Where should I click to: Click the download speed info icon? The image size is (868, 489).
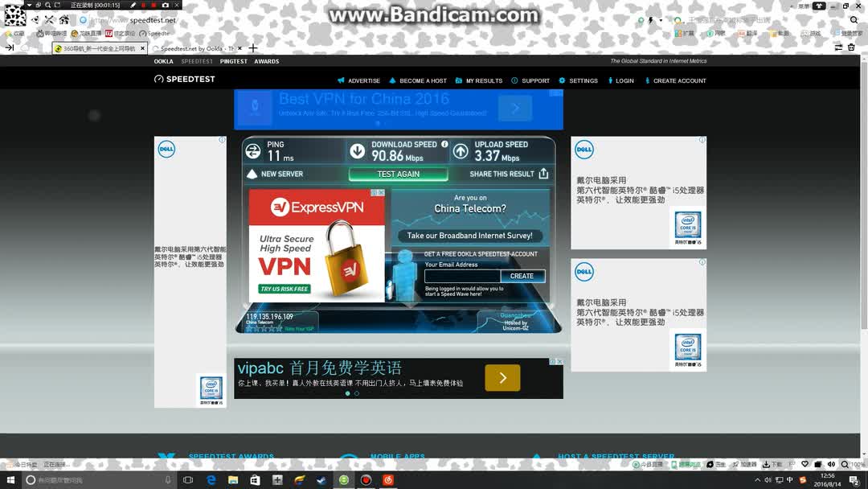(x=444, y=144)
